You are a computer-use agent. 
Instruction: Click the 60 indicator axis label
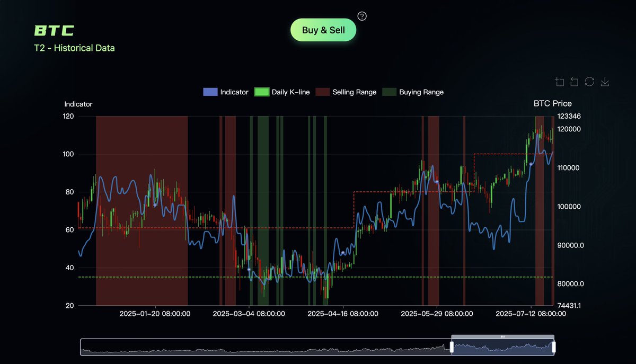70,230
